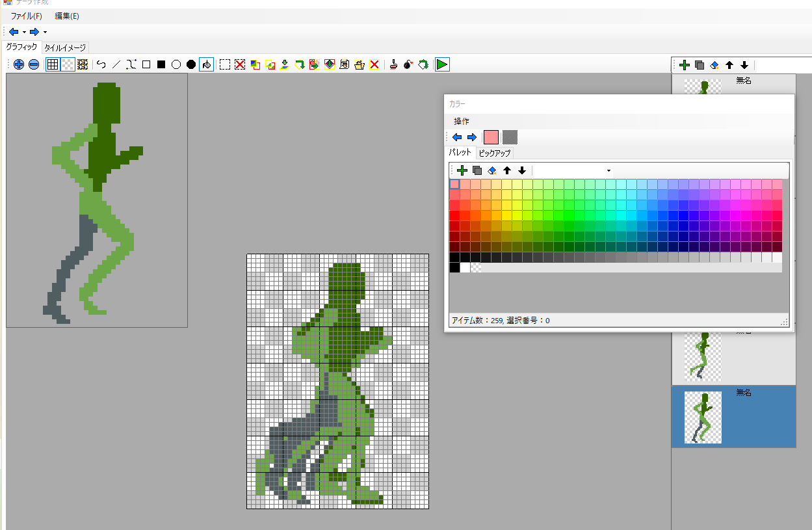
Task: Choose the dashed rectangle selection tool
Action: pos(225,64)
